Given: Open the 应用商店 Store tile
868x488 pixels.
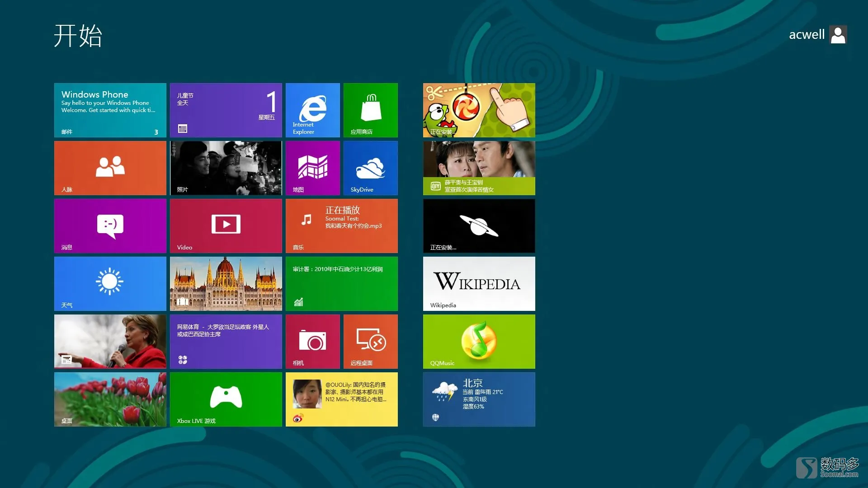Looking at the screenshot, I should click(x=371, y=110).
